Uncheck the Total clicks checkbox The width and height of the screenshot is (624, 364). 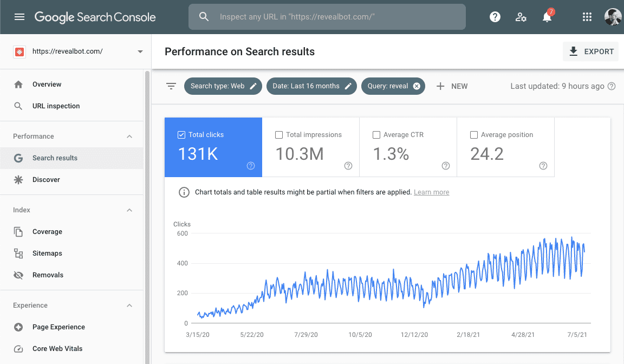click(x=181, y=135)
